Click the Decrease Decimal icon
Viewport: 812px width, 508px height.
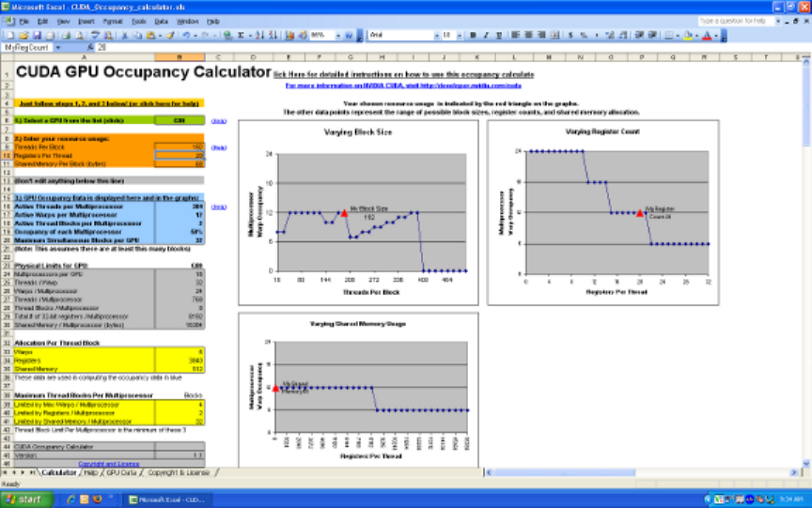tap(623, 35)
